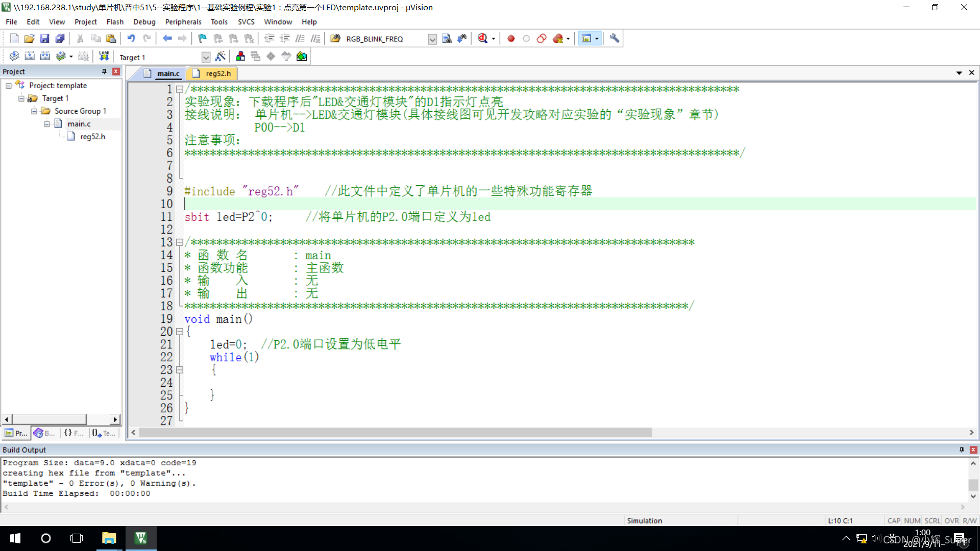The image size is (980, 551).
Task: Click the Start/Stop Debug Session icon
Action: (x=483, y=38)
